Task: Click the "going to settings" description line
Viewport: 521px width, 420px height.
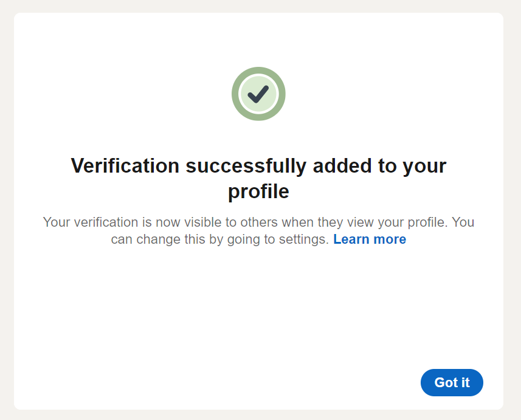Action: tap(220, 239)
